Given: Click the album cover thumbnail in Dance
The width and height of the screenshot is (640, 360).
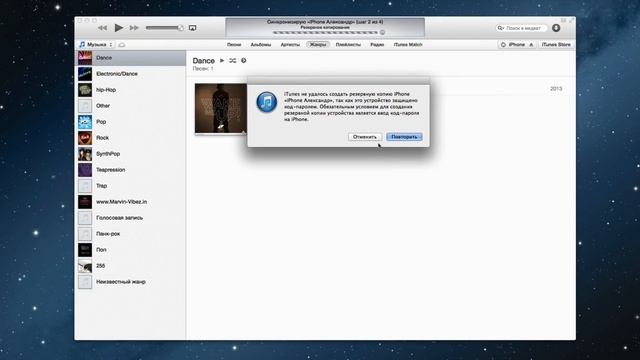Looking at the screenshot, I should [x=221, y=109].
